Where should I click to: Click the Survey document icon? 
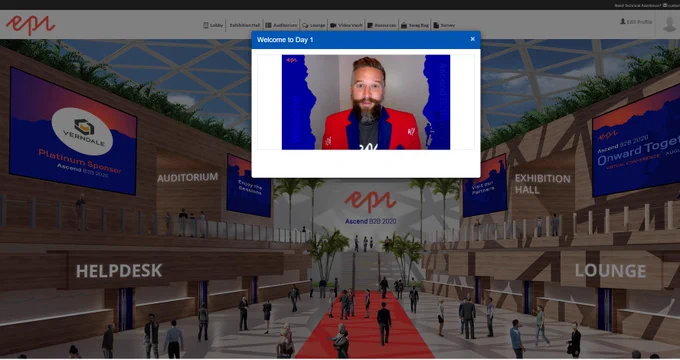436,25
